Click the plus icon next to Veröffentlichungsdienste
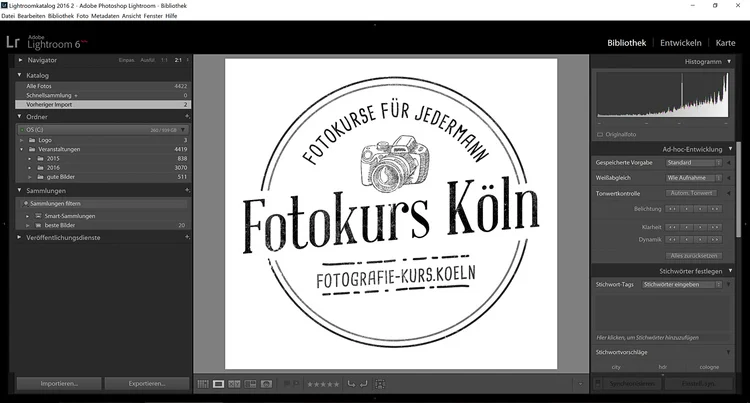 [x=187, y=237]
